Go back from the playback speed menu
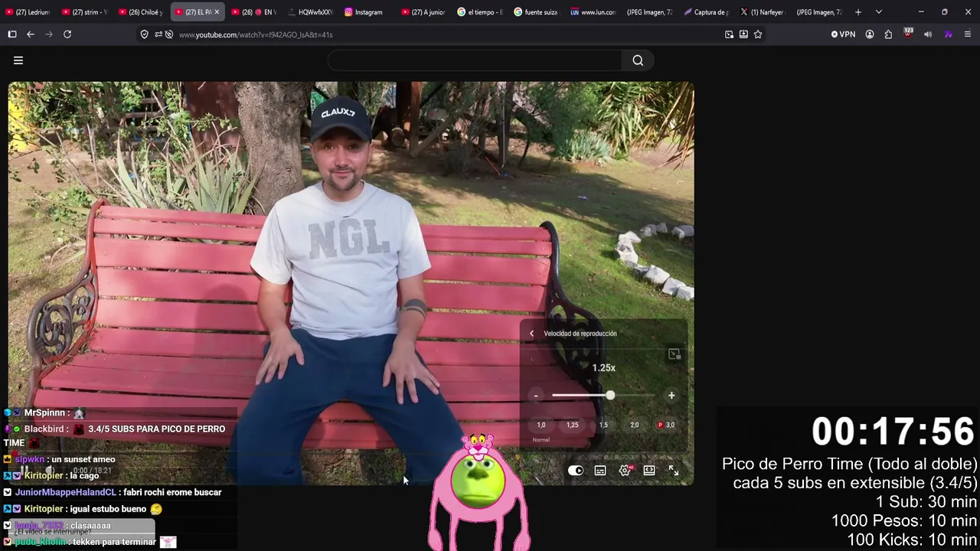 (x=531, y=334)
